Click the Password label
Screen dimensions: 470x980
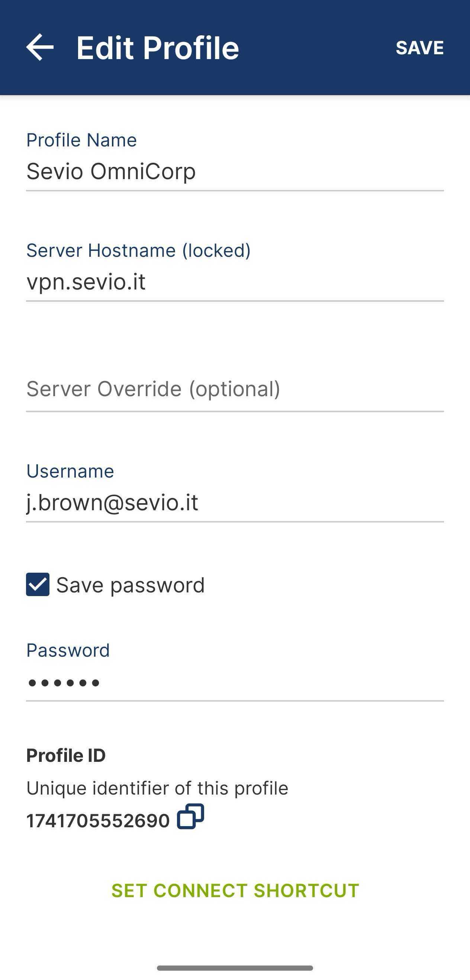coord(68,650)
